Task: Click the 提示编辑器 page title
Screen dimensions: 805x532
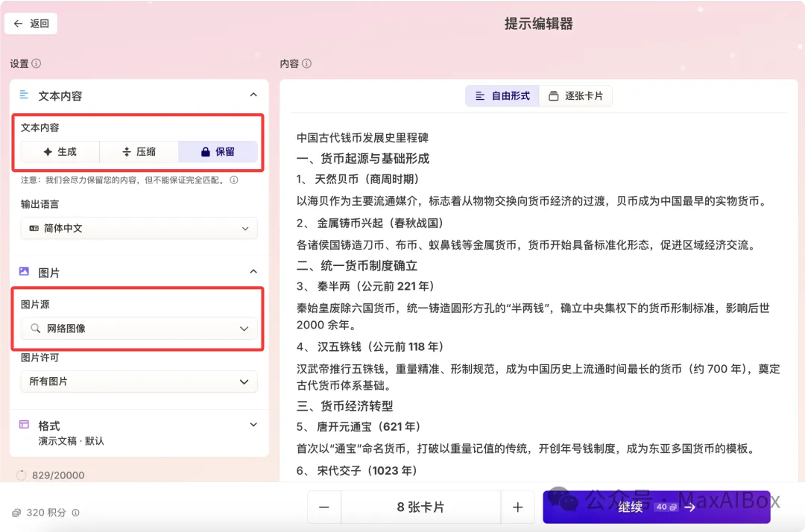Action: 538,24
